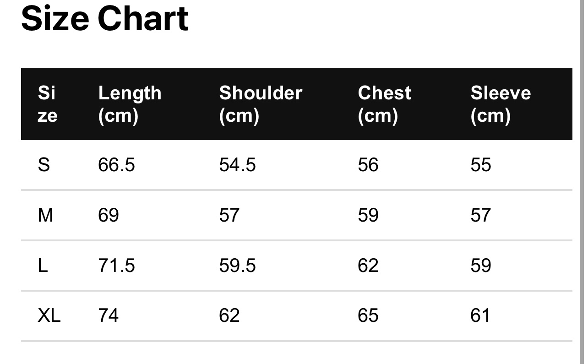The width and height of the screenshot is (588, 364).
Task: Click the 71.5 length value for size L
Action: point(116,265)
